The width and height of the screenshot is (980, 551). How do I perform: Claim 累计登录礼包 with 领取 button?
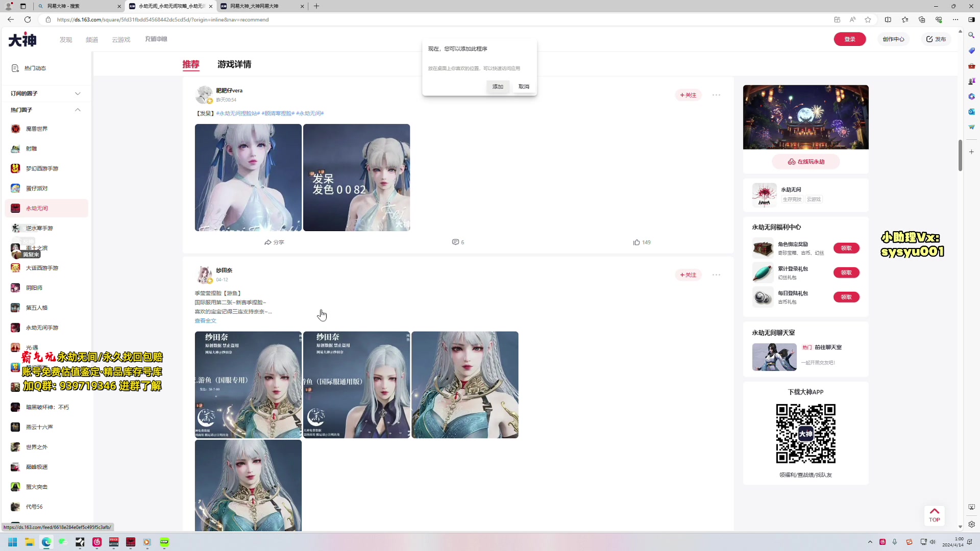846,272
